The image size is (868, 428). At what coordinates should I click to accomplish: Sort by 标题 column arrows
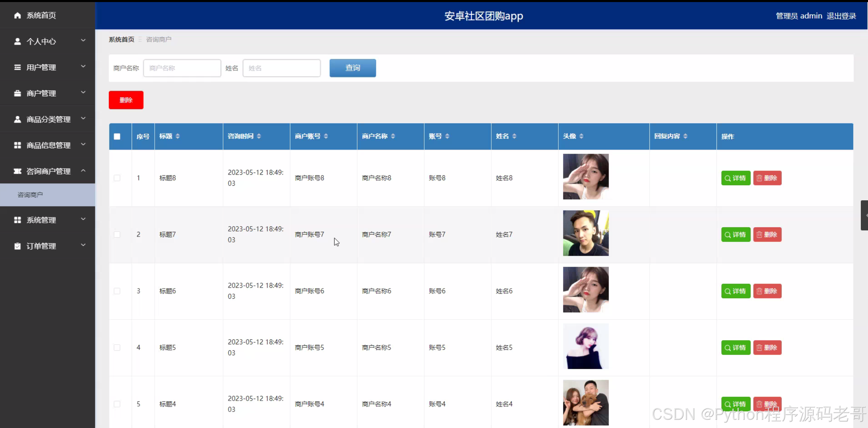tap(178, 136)
